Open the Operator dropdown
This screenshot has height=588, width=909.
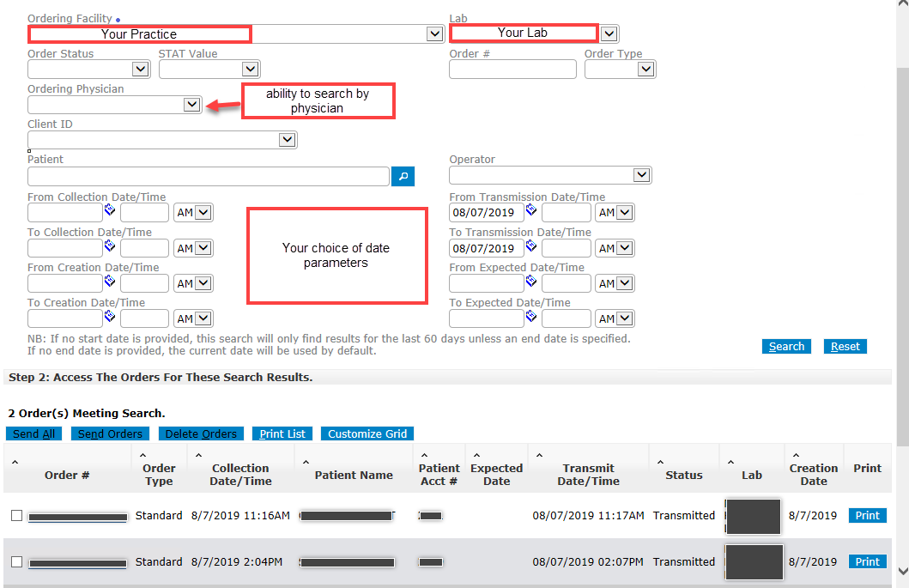pyautogui.click(x=641, y=175)
